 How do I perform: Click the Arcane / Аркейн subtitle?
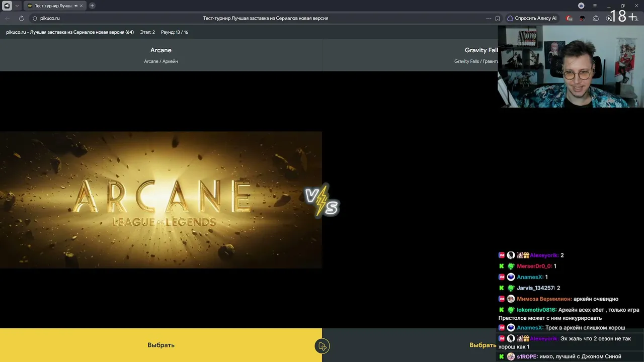tap(161, 61)
